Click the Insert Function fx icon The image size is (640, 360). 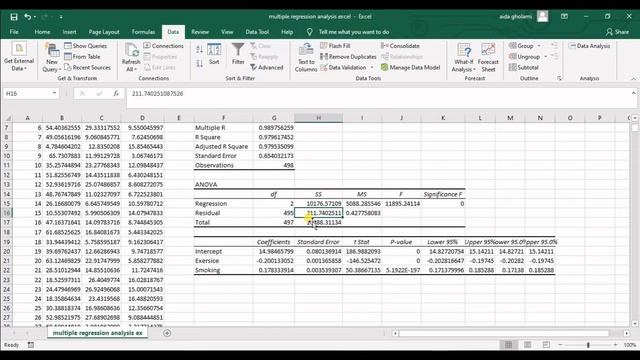pyautogui.click(x=116, y=93)
